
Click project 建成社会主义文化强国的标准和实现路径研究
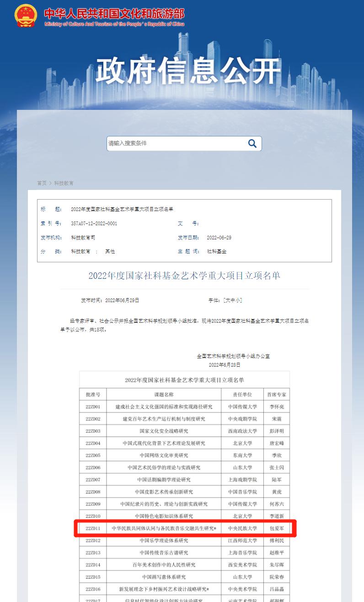(x=164, y=407)
